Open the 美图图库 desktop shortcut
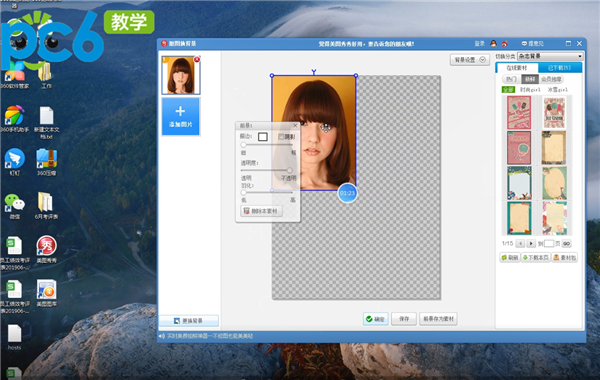The image size is (600, 380). click(x=46, y=293)
